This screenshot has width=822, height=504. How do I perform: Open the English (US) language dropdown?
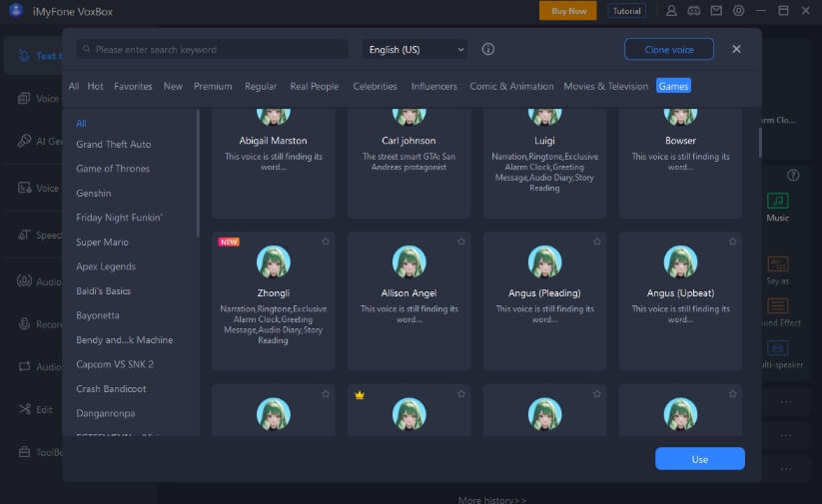pos(415,49)
